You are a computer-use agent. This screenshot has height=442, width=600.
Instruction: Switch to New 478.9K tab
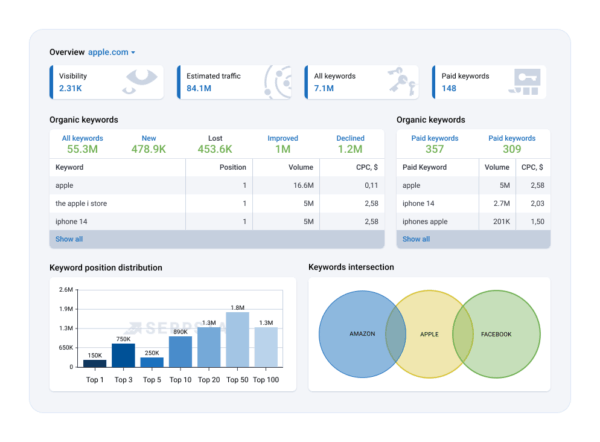point(148,144)
